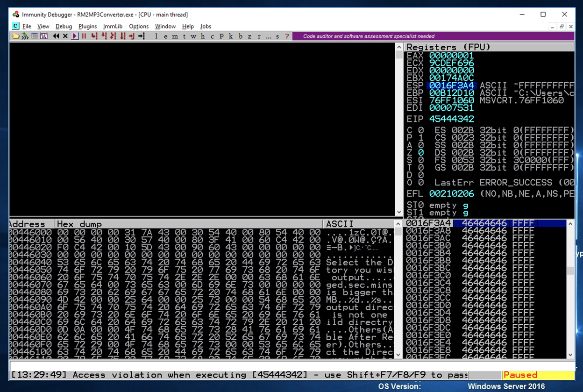Click the Pause execution toolbar icon
Screen dimensions: 583x392
tap(84, 36)
